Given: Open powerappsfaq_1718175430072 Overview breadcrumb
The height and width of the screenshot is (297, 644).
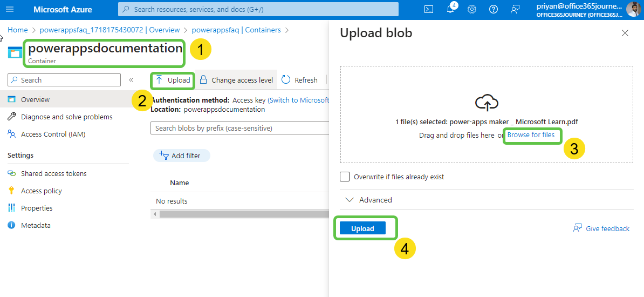Looking at the screenshot, I should (109, 30).
